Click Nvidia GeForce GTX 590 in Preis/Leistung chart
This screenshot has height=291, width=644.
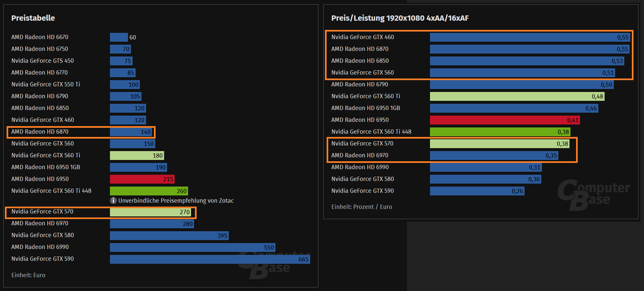coord(363,191)
